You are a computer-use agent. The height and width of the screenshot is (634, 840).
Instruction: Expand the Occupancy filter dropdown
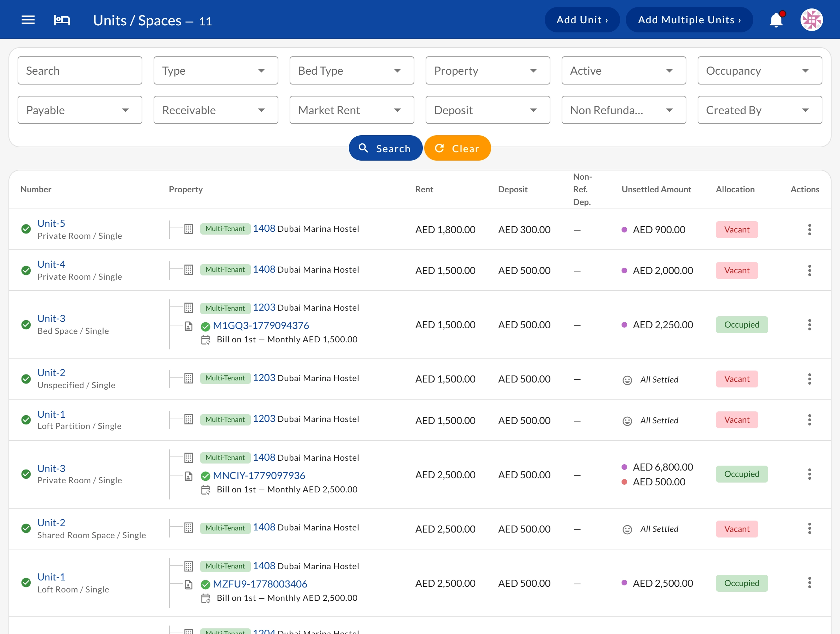coord(760,70)
